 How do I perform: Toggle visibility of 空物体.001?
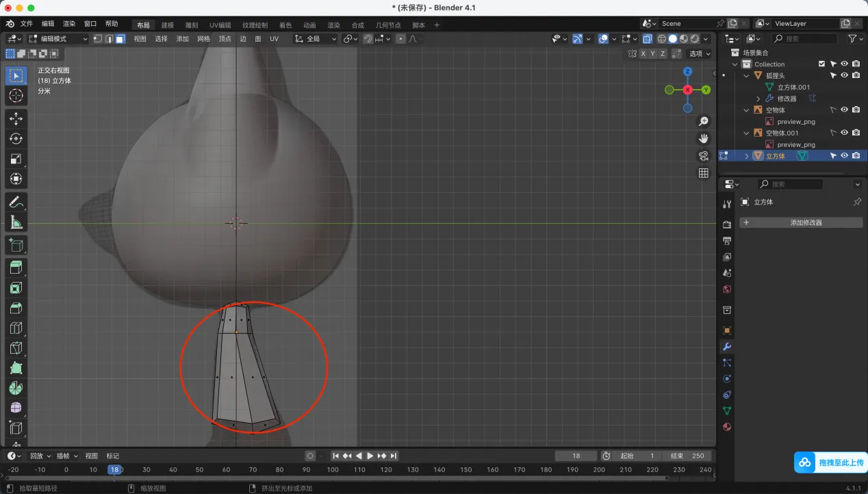pos(845,133)
